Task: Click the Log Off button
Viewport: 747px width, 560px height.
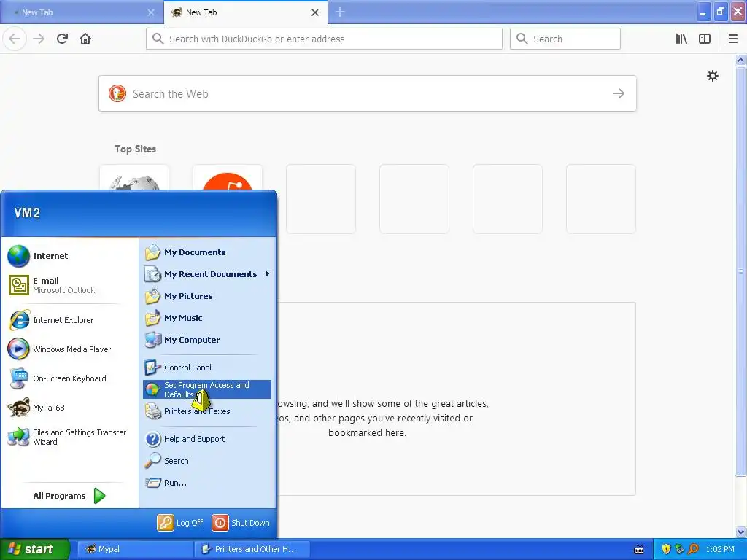Action: point(181,522)
